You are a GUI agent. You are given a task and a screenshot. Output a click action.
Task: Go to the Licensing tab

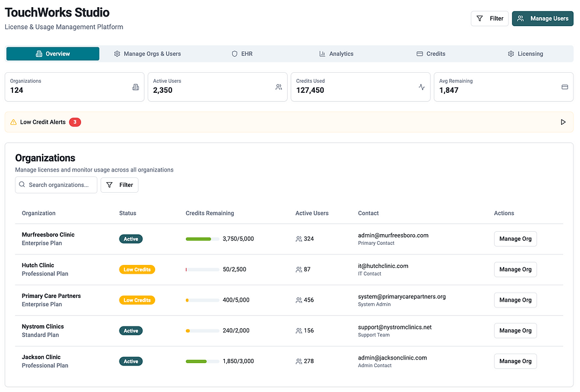pos(525,54)
